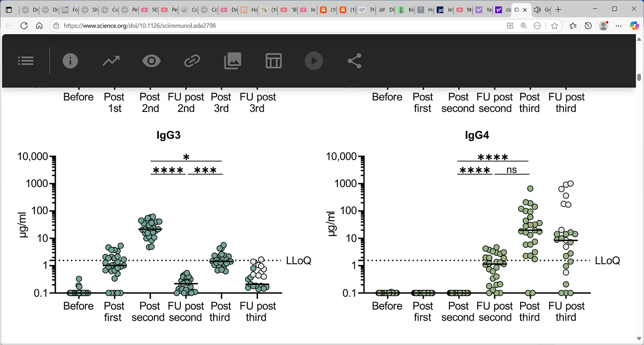Viewport: 644px width, 345px height.
Task: Open a new tab with plus button
Action: click(x=558, y=9)
